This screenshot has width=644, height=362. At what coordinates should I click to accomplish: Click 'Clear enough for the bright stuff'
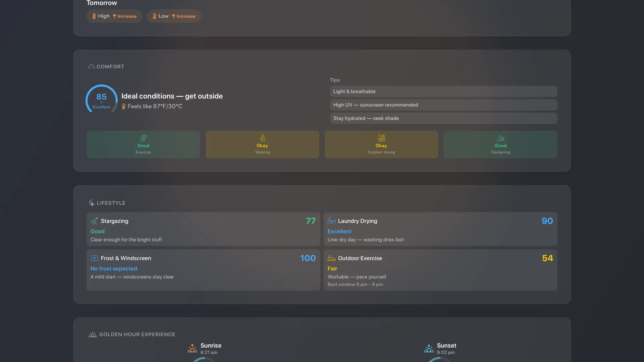tap(126, 240)
